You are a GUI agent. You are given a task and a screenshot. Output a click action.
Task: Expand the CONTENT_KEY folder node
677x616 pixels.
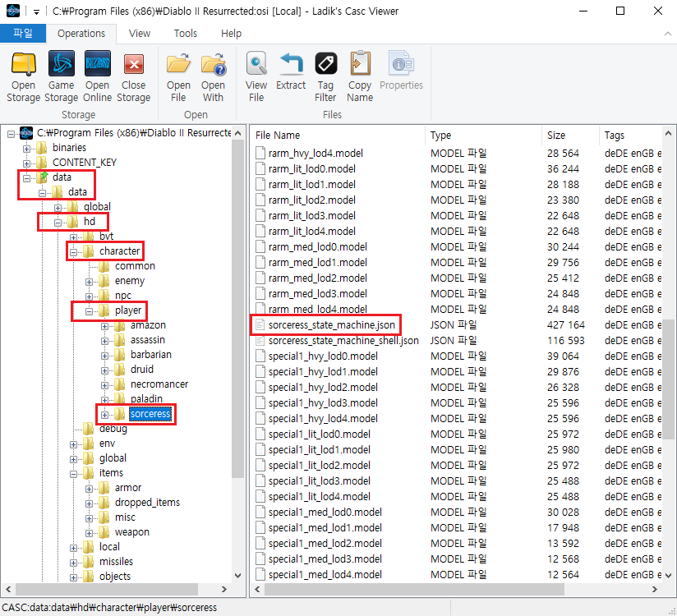click(x=26, y=163)
